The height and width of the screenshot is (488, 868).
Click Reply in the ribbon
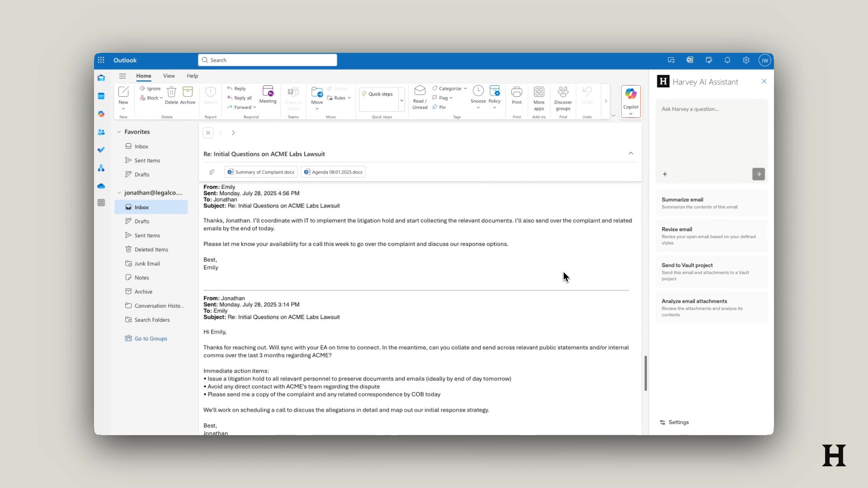pyautogui.click(x=236, y=88)
